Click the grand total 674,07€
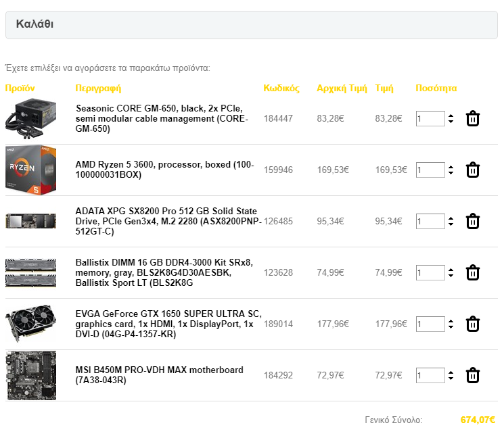The image size is (504, 444). click(478, 420)
